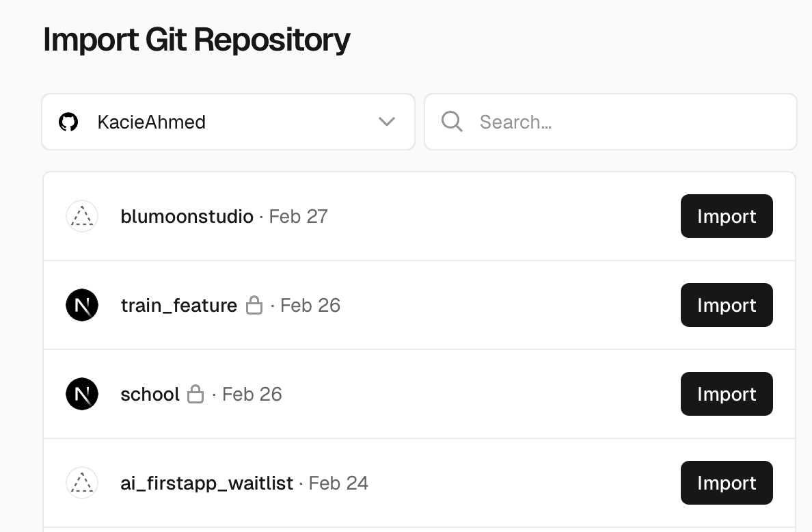Screen dimensions: 812x532
Task: Click the framework icon beside blumoonstudio
Action: coord(81,216)
